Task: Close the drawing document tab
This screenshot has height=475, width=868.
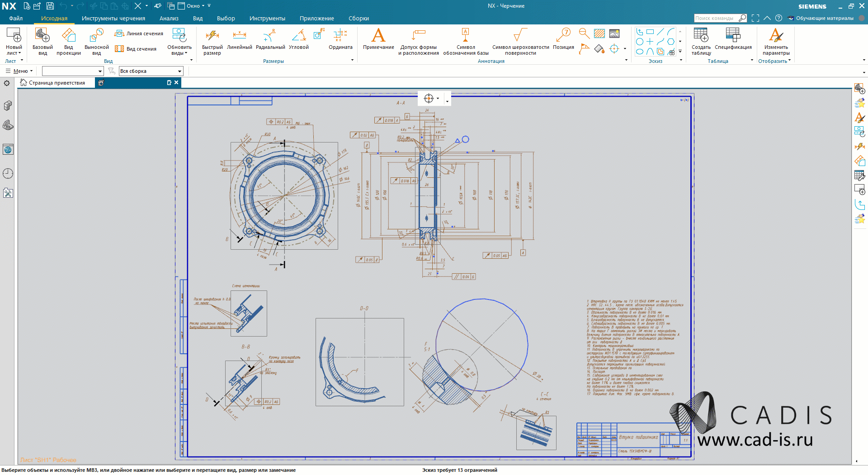Action: 176,82
